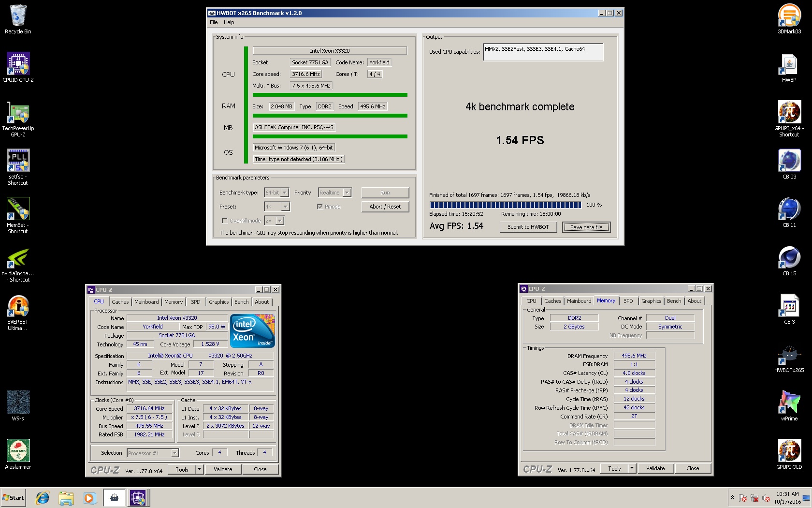Open CB 03 Cinebench icon
This screenshot has width=812, height=508.
coord(789,164)
